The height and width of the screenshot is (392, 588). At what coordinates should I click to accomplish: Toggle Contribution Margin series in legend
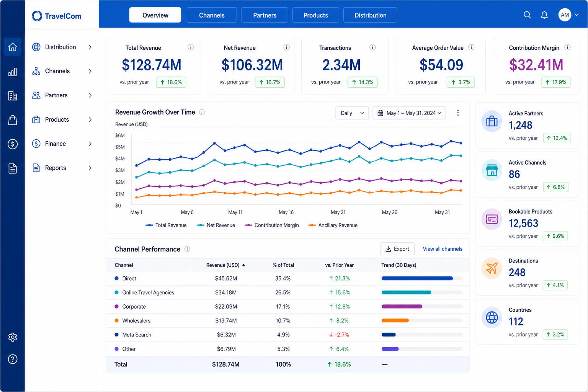[x=272, y=225]
